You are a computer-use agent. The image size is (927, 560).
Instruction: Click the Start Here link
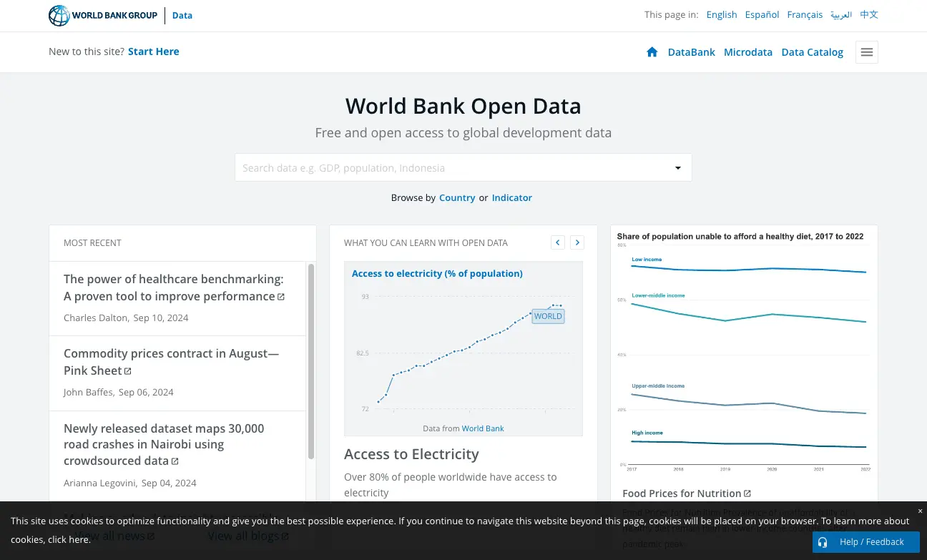153,51
